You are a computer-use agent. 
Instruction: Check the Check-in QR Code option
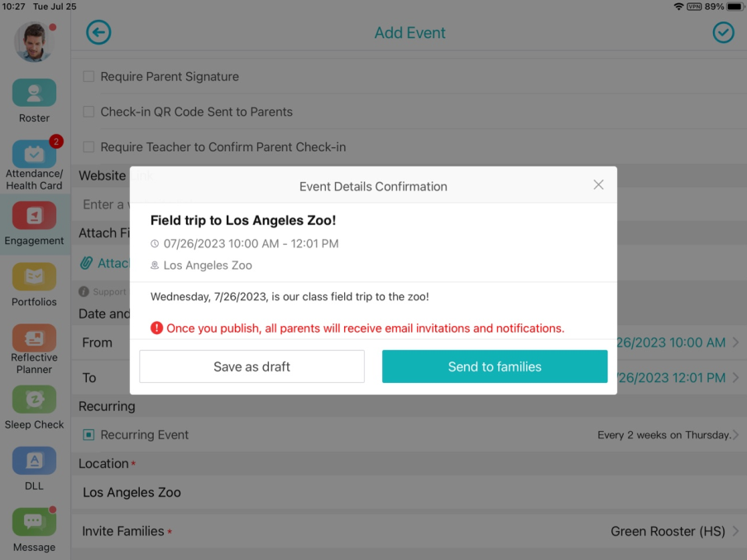click(x=89, y=112)
